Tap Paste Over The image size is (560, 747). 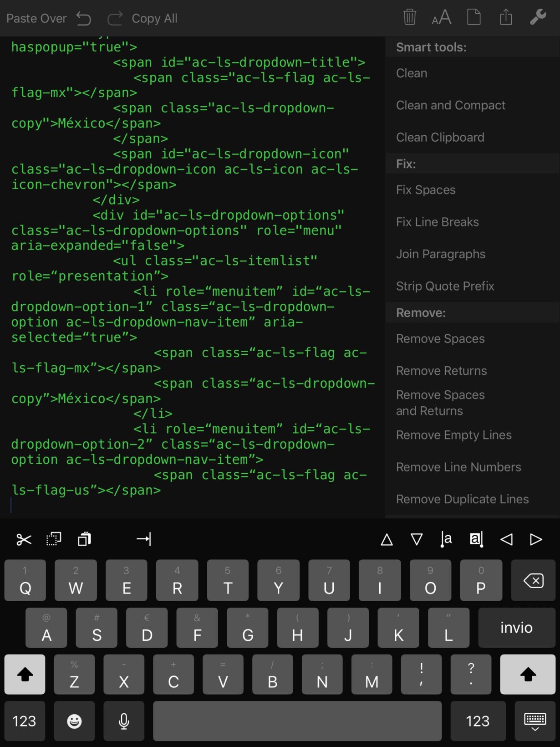tap(36, 19)
